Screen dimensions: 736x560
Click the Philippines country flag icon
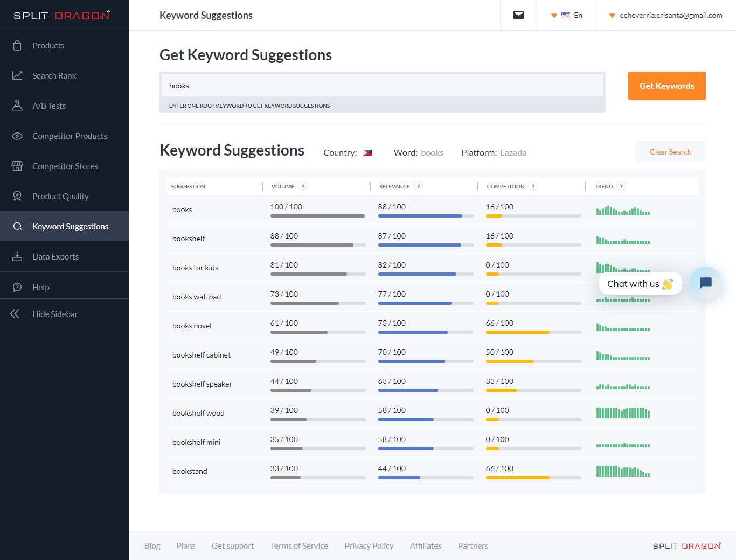point(367,152)
